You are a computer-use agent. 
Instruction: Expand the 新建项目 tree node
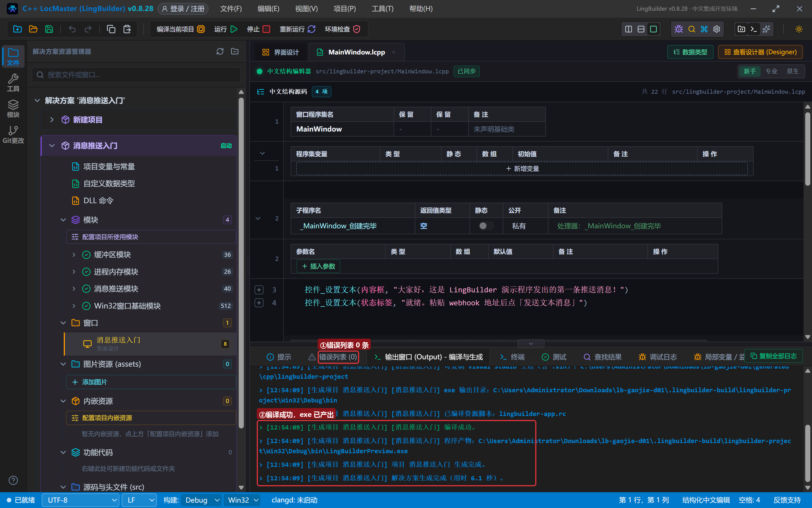tap(52, 120)
